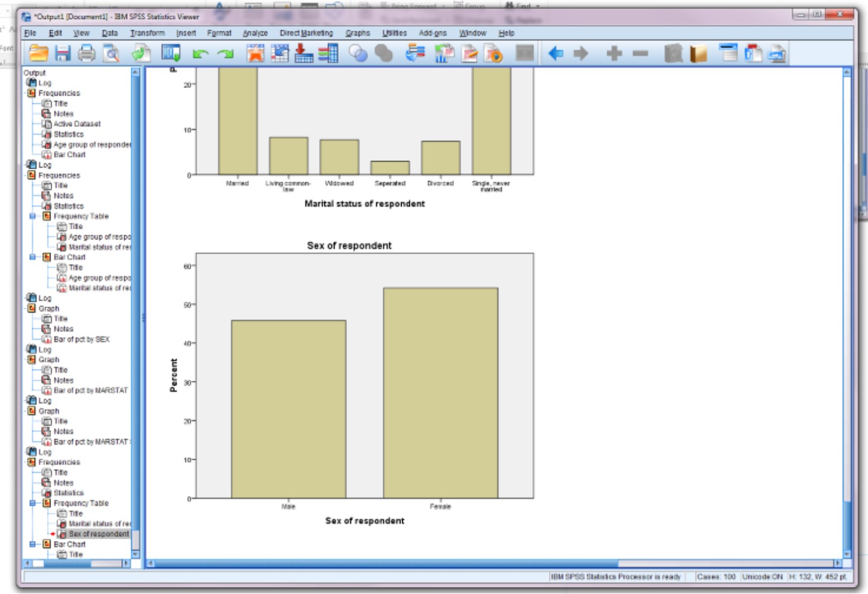Select 'Active Dataset' in outline tree
Viewport: 868px width, 594px height.
click(77, 124)
